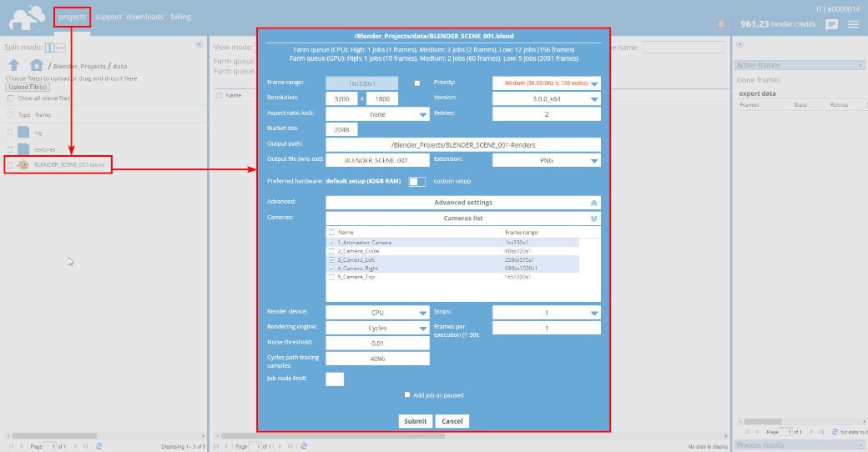The image size is (868, 452).
Task: Open the Rendering engine dropdown
Action: pyautogui.click(x=377, y=328)
